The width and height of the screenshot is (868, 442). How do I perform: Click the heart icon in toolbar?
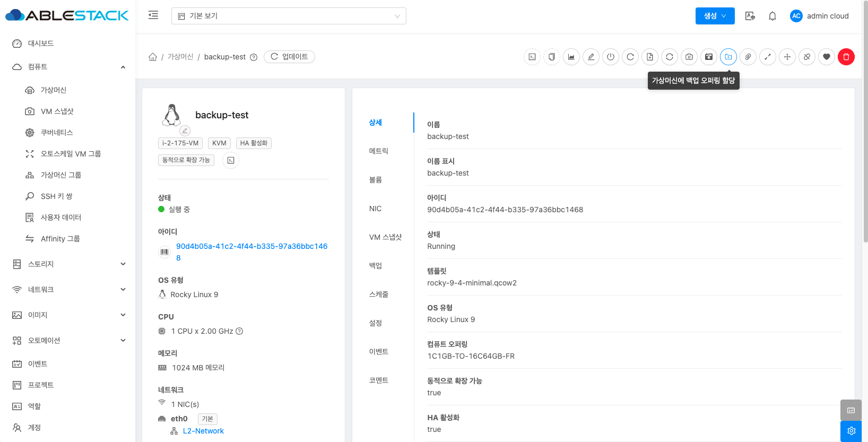click(827, 57)
